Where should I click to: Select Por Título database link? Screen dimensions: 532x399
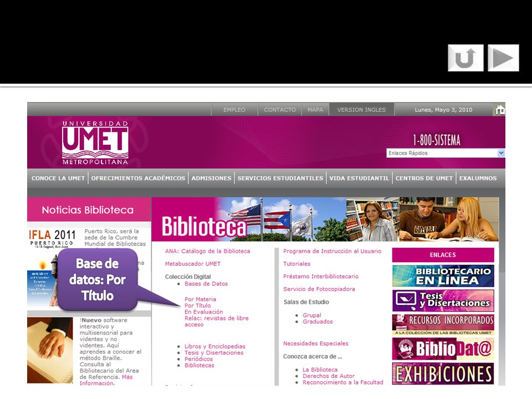tap(197, 305)
